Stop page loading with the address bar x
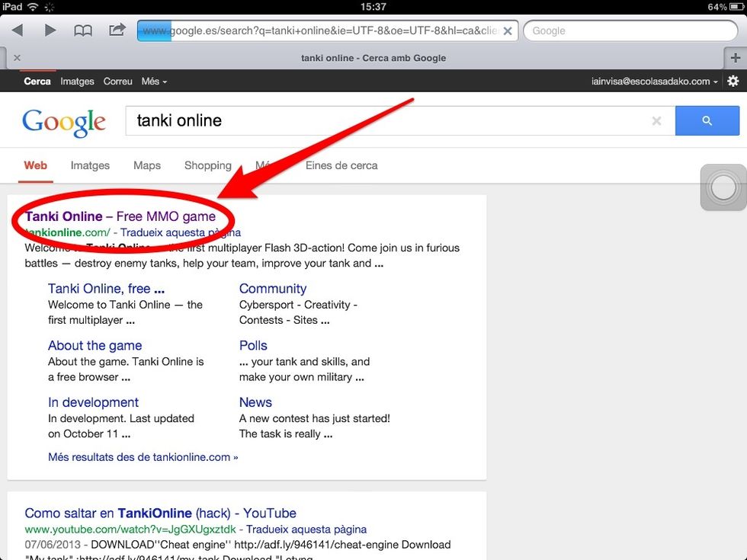The image size is (747, 560). tap(508, 30)
